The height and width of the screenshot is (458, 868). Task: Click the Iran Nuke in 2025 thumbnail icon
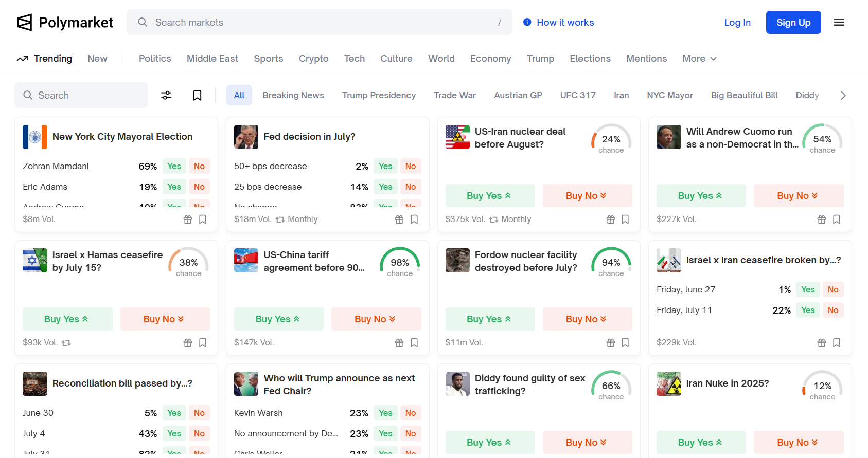(x=669, y=383)
